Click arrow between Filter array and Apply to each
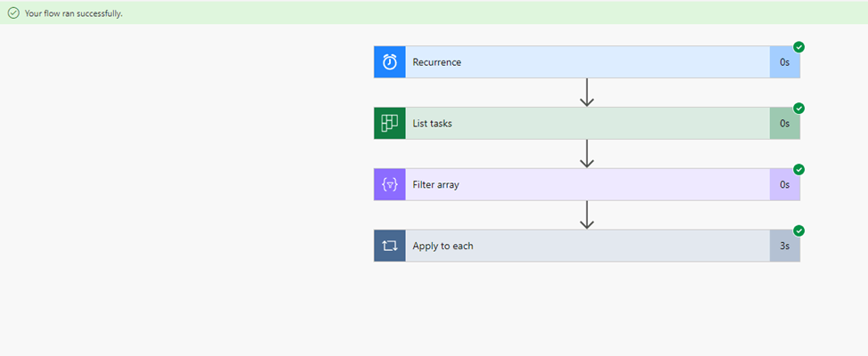 (x=587, y=214)
